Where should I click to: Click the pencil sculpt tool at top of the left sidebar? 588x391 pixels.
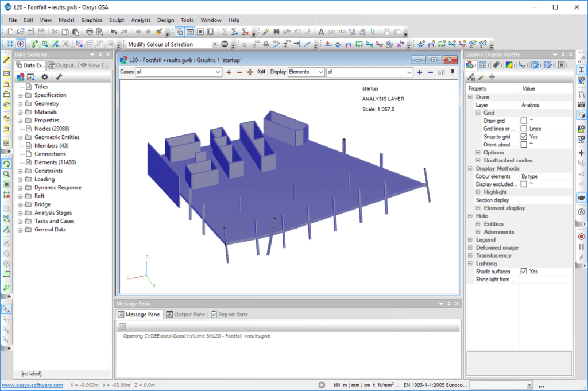point(6,60)
